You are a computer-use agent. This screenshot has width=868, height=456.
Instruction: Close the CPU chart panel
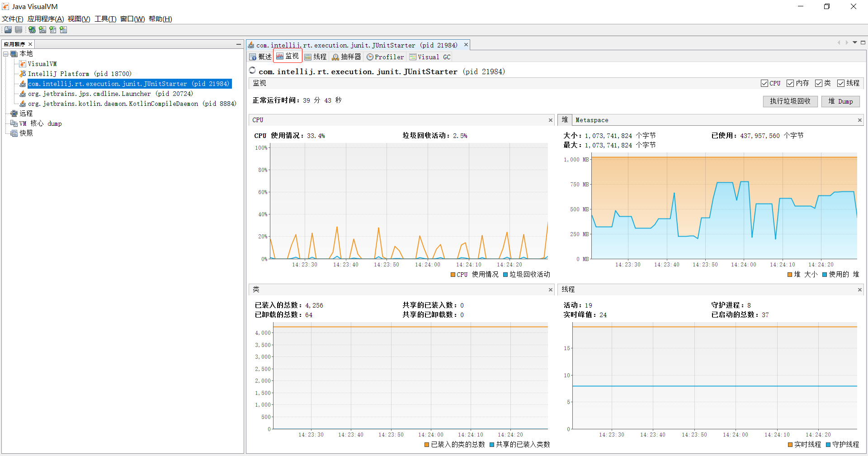[x=550, y=120]
